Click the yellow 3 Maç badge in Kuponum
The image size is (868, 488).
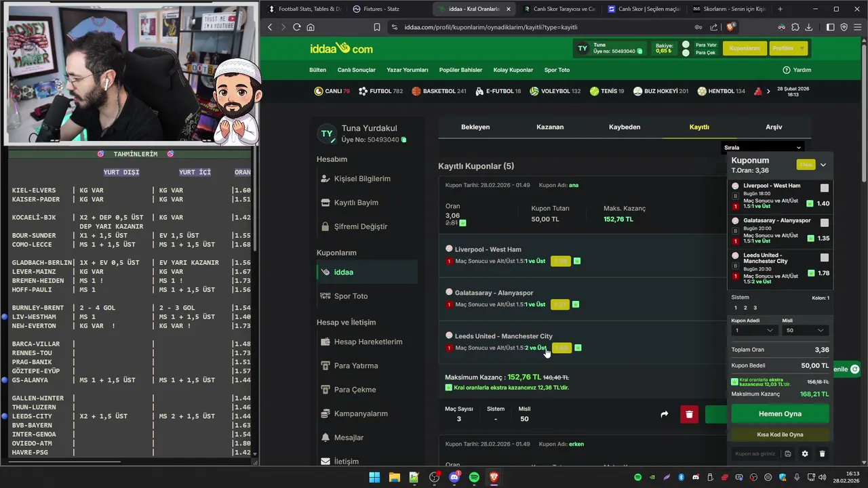[x=806, y=165]
